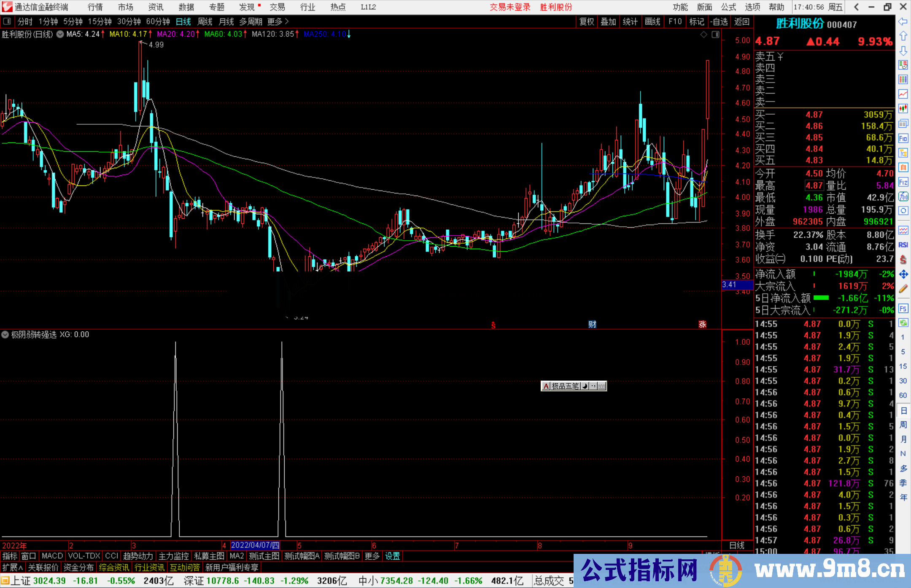The image size is (911, 588).
Task: Toggle the left panel button beside 分时
Action: (7, 21)
